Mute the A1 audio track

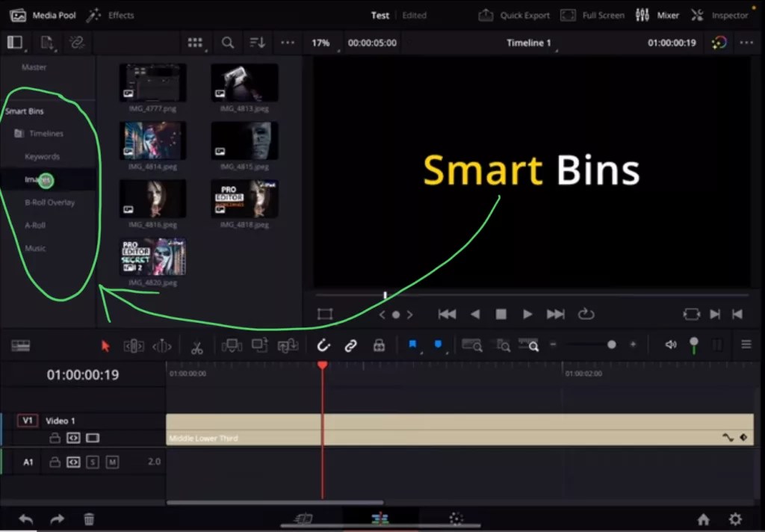(112, 462)
